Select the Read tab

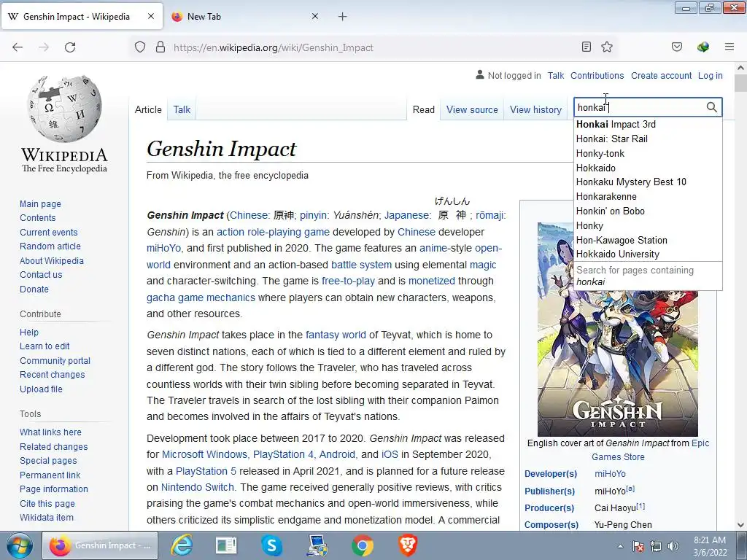click(x=424, y=109)
